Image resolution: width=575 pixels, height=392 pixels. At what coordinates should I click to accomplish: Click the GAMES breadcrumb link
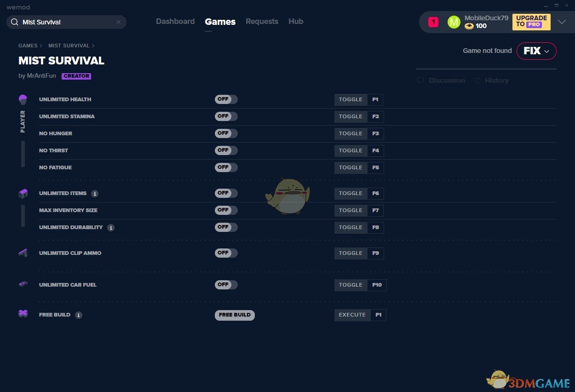28,46
